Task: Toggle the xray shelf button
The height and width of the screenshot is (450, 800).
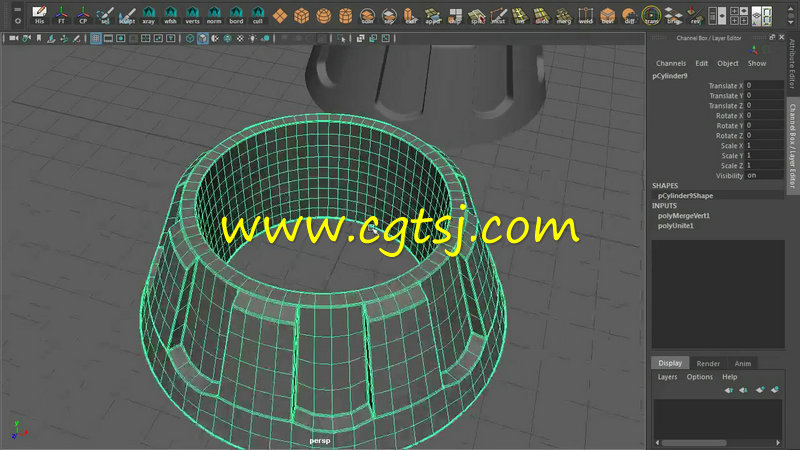Action: click(148, 15)
